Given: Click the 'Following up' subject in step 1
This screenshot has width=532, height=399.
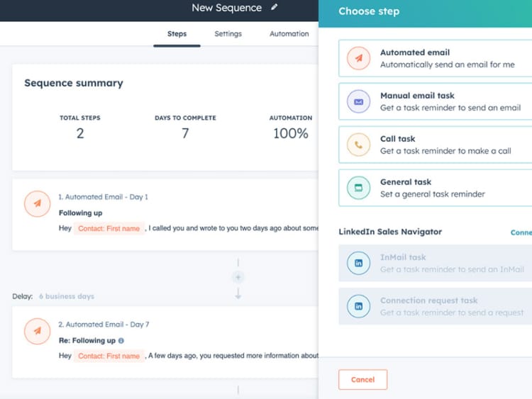Looking at the screenshot, I should click(x=80, y=213).
